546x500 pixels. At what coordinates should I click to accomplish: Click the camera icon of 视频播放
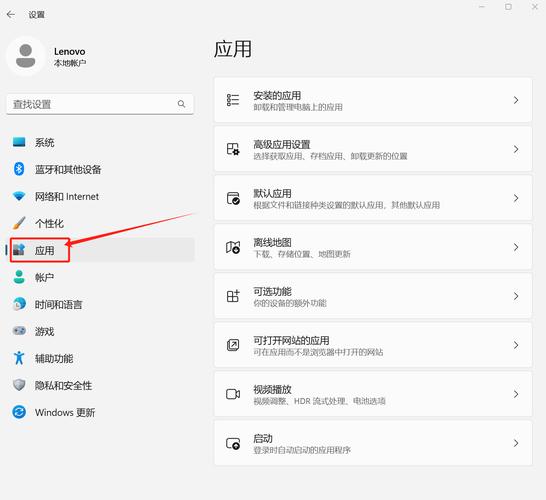(x=233, y=394)
